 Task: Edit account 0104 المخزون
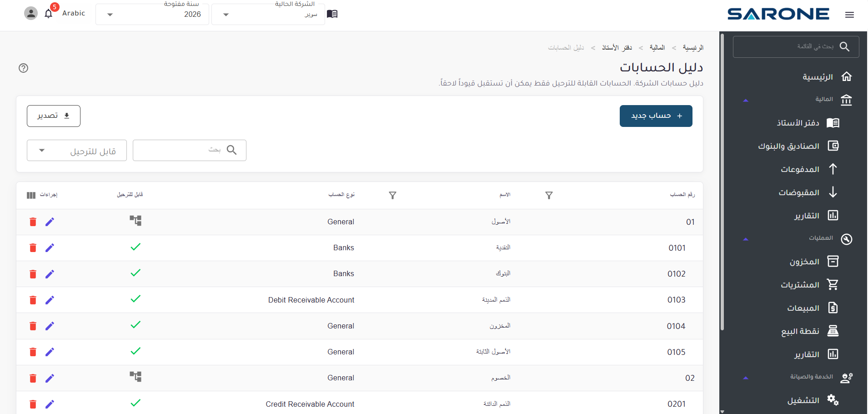[x=50, y=326]
